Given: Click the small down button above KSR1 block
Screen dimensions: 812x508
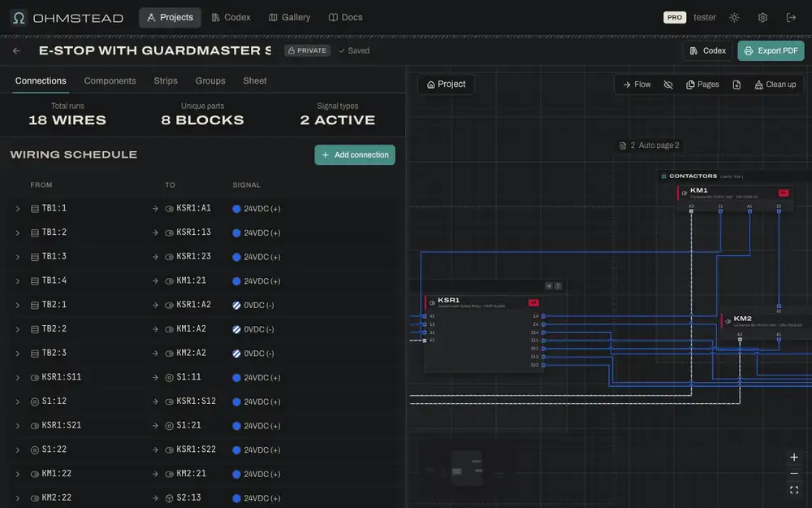Looking at the screenshot, I should 559,286.
